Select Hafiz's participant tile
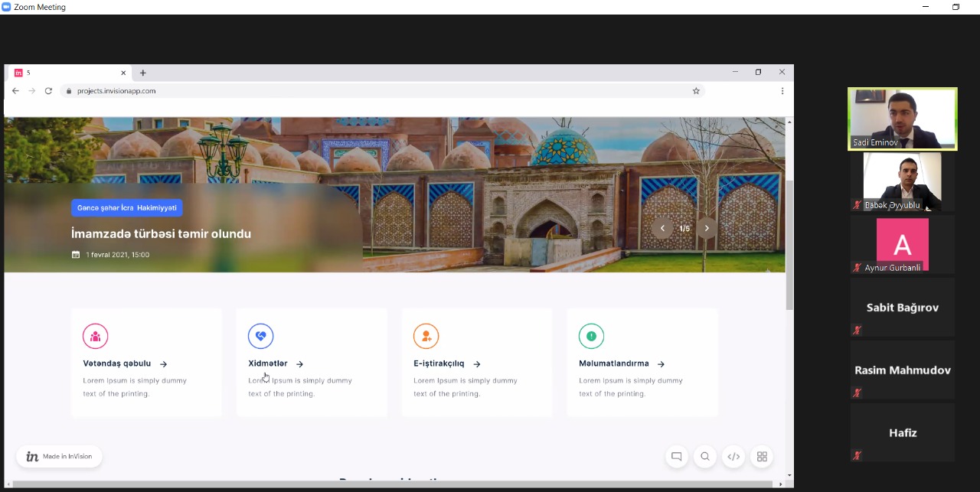This screenshot has height=492, width=980. tap(903, 433)
